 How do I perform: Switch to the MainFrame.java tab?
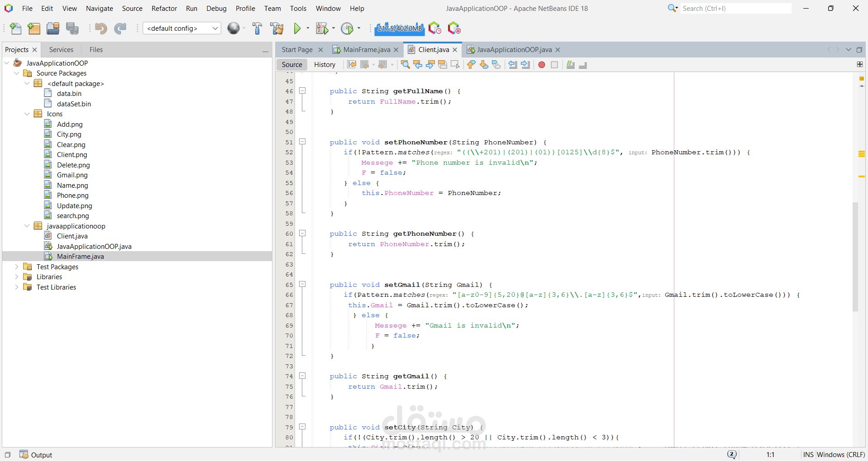366,50
